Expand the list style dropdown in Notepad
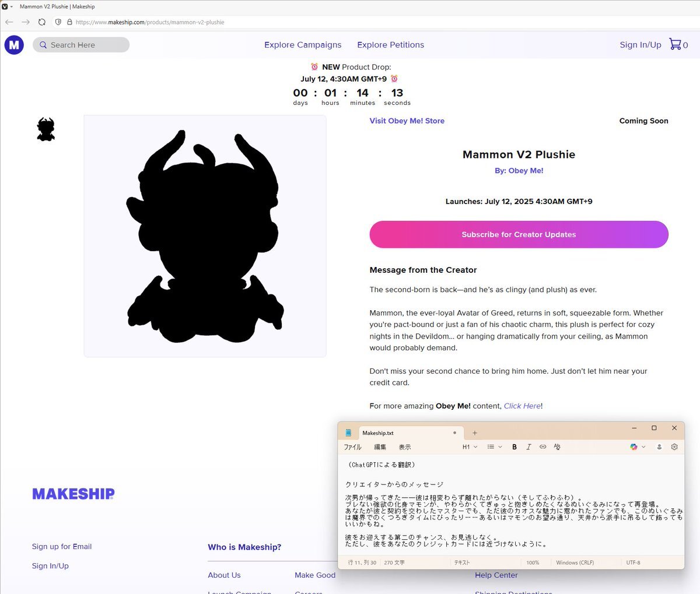The image size is (700, 594). (x=495, y=447)
